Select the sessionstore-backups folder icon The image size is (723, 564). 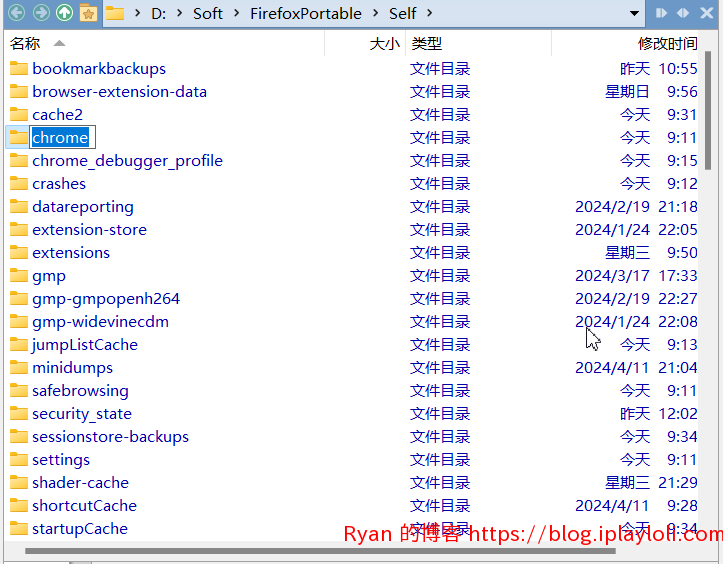pos(19,436)
